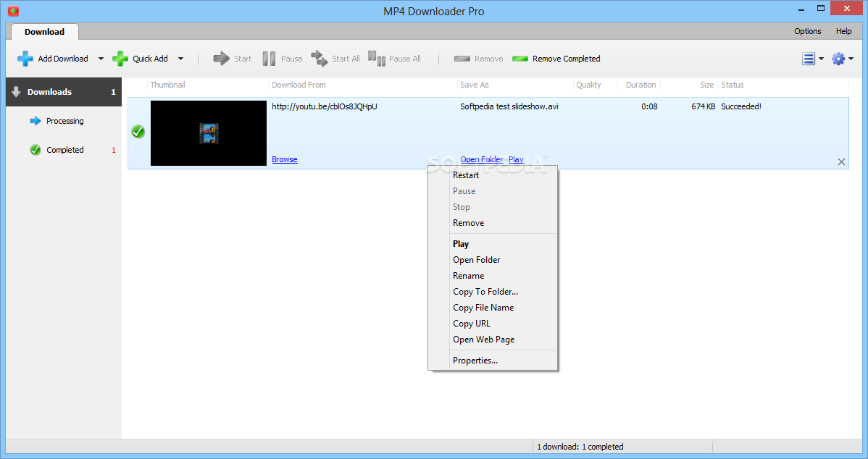Click the Pause All icon in toolbar
Screen dimensions: 868x459
click(x=377, y=58)
